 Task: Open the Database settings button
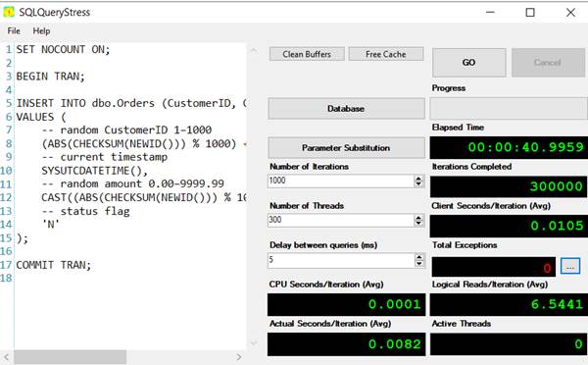point(346,109)
